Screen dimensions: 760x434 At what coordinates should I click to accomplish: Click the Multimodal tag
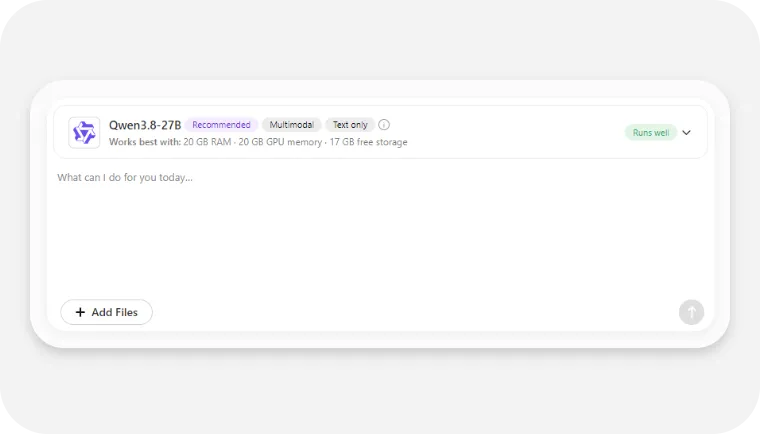point(292,125)
